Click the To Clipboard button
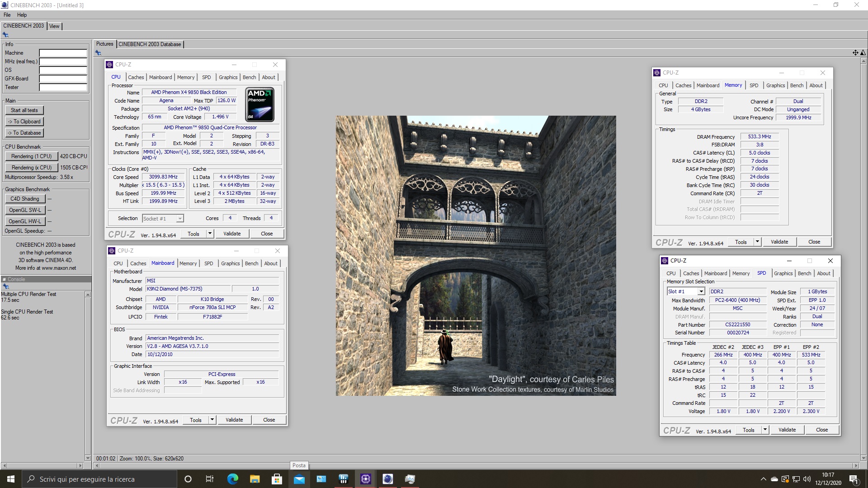This screenshot has height=488, width=868. [24, 122]
